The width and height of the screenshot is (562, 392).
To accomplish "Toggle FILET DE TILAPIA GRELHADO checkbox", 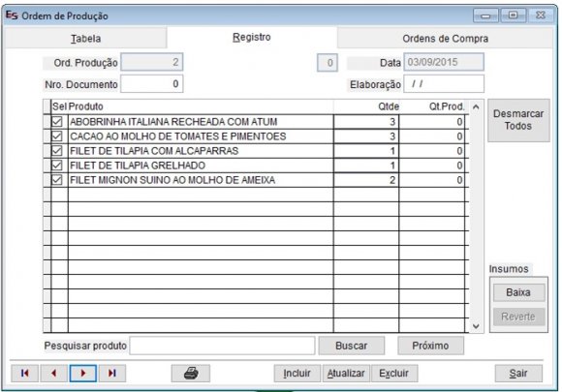I will tap(57, 166).
